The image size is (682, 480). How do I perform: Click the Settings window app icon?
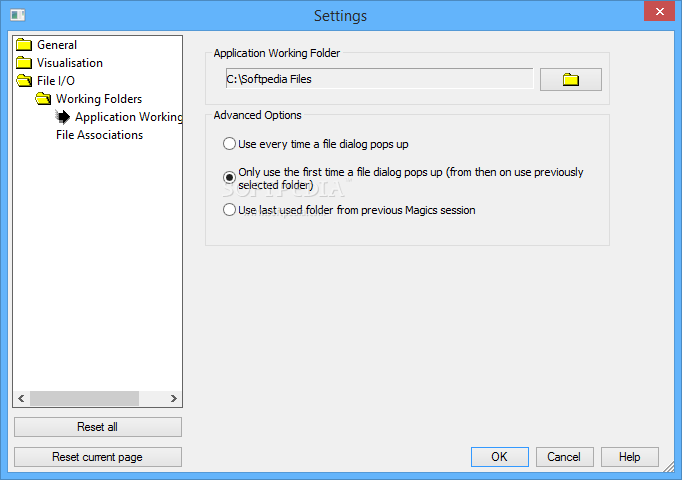18,15
